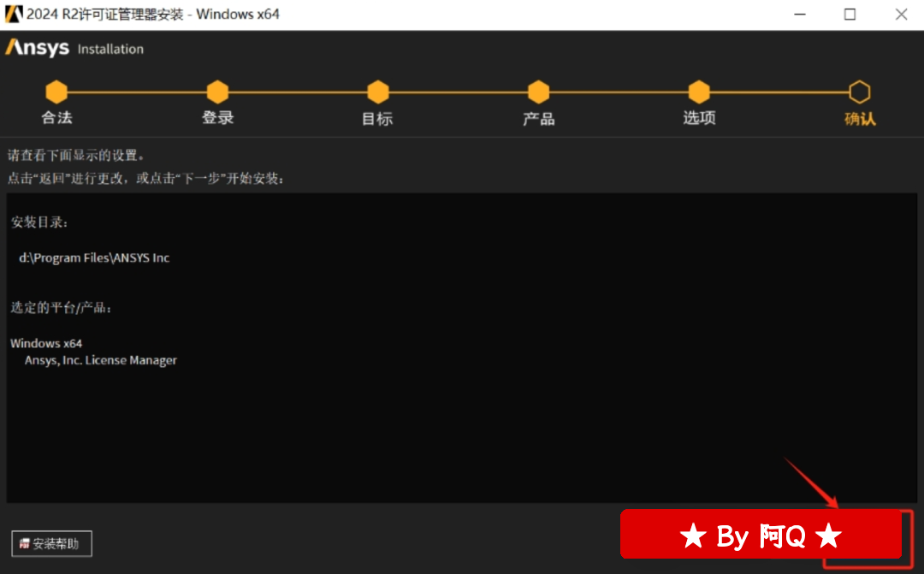Select the 登录 step label
The height and width of the screenshot is (574, 924).
coord(217,118)
